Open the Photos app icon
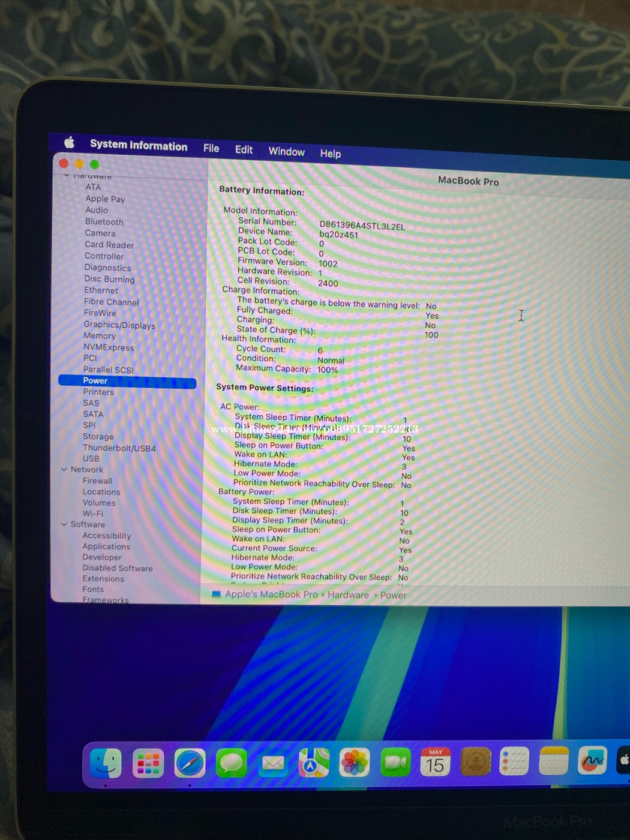 click(x=354, y=763)
